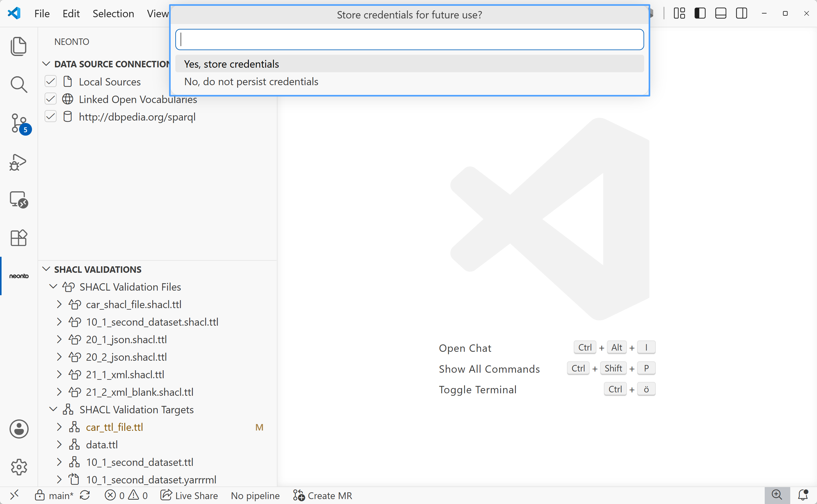Open the Manage gear icon

[x=19, y=467]
